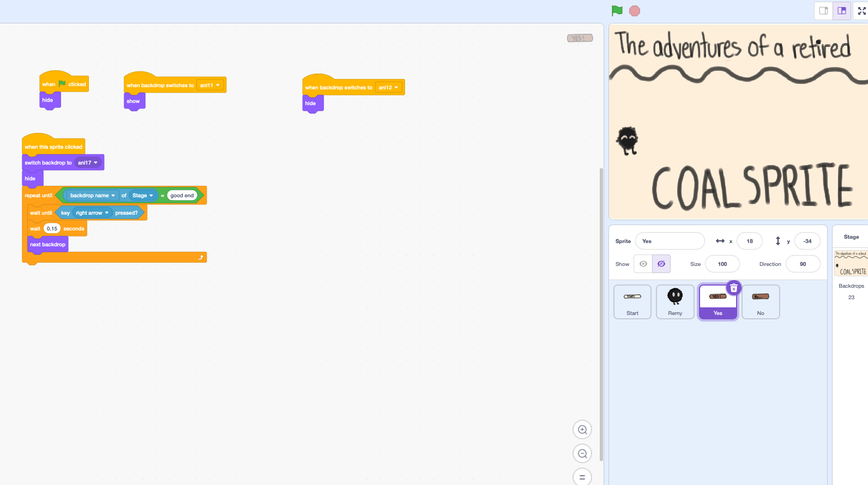Show the sprite with eye icon
Viewport: 868px width, 485px height.
tap(643, 264)
